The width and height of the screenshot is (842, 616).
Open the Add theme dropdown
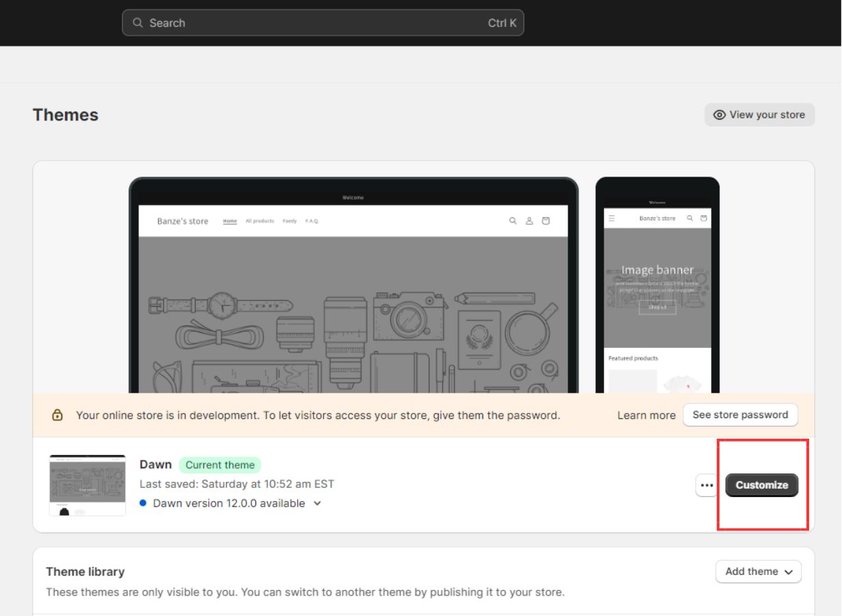pos(758,572)
